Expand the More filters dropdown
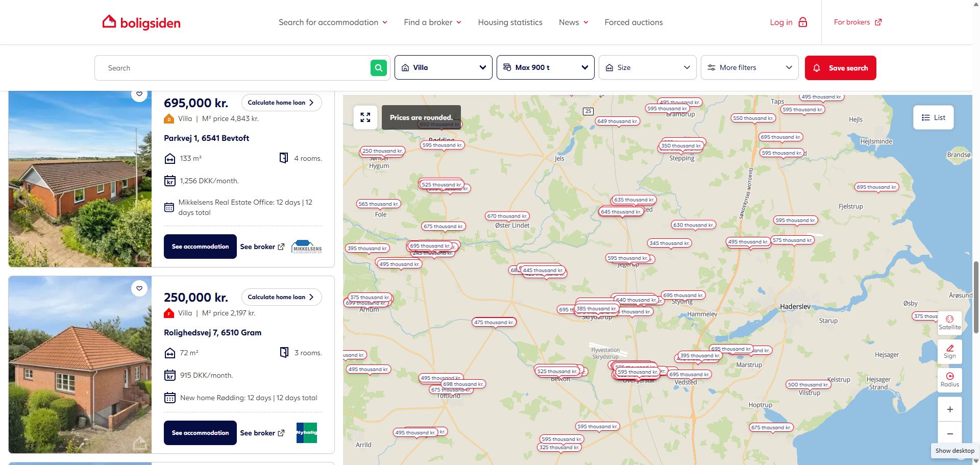Screen dimensions: 980x465 point(749,68)
